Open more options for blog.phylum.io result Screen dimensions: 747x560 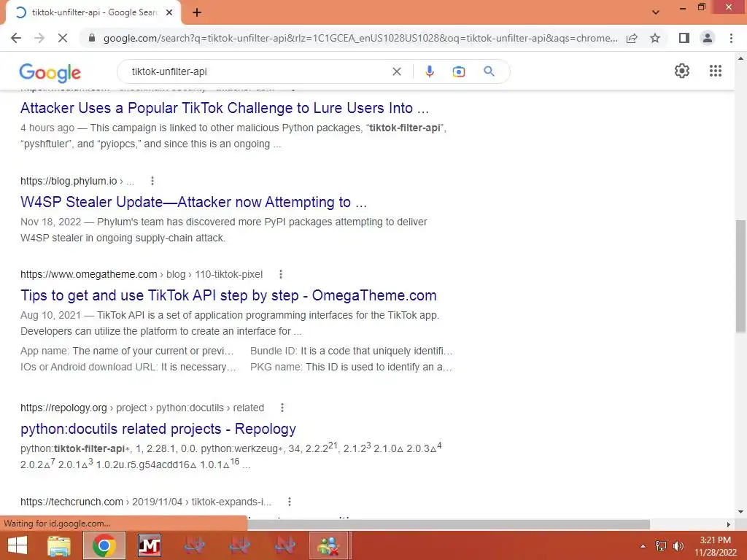click(152, 181)
